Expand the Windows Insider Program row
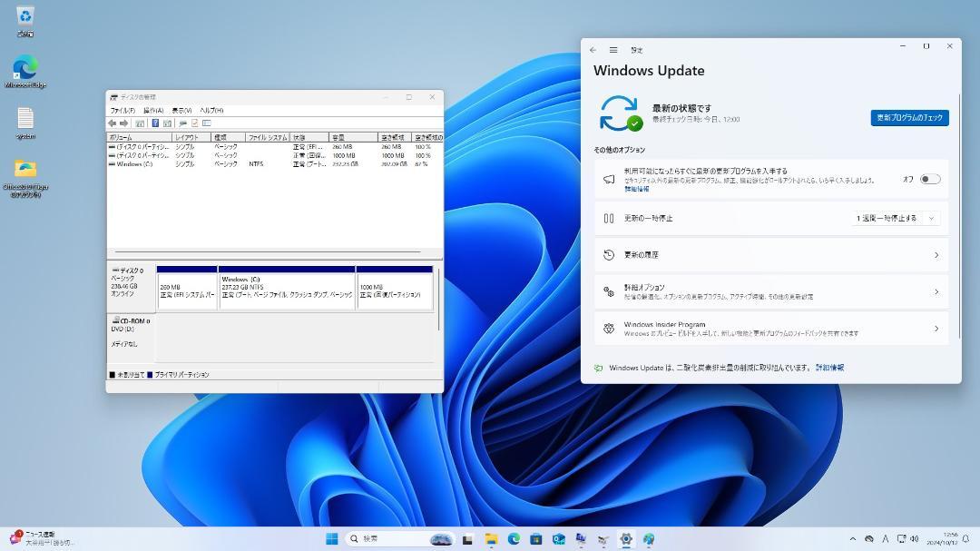This screenshot has width=980, height=551. pos(771,329)
